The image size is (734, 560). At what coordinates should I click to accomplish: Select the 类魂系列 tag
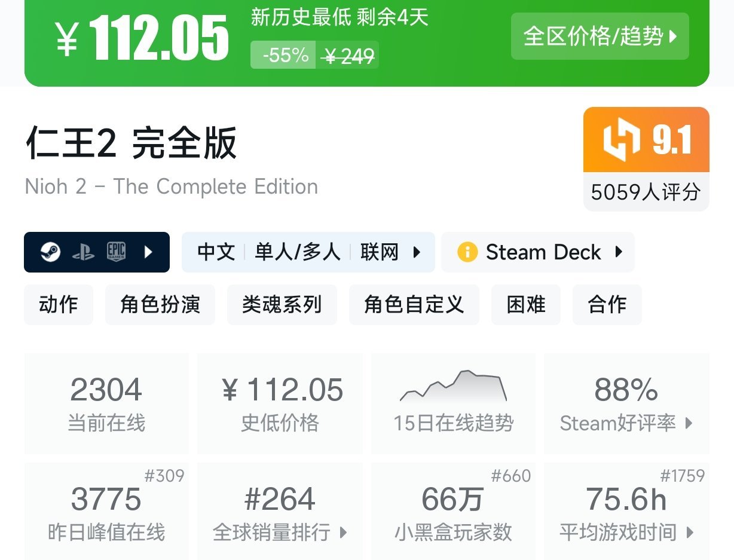(282, 305)
